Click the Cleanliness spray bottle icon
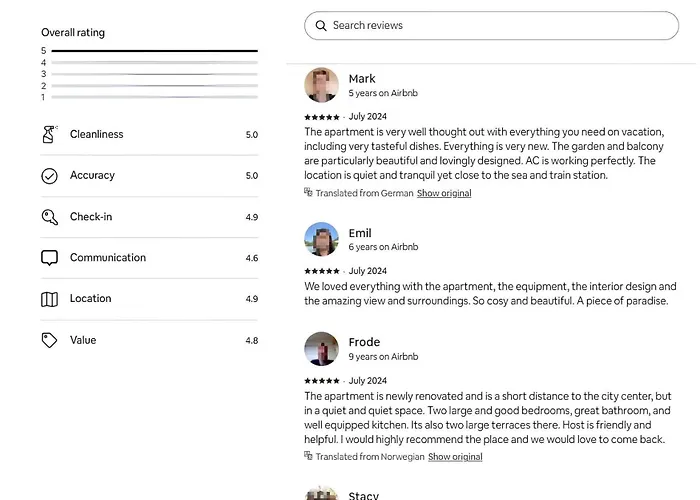This screenshot has width=700, height=500. point(50,134)
